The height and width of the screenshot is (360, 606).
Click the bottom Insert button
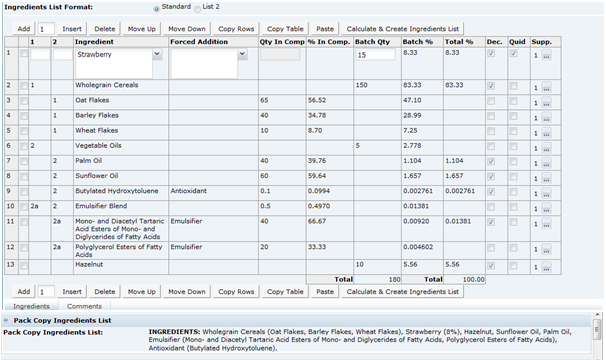coord(72,292)
